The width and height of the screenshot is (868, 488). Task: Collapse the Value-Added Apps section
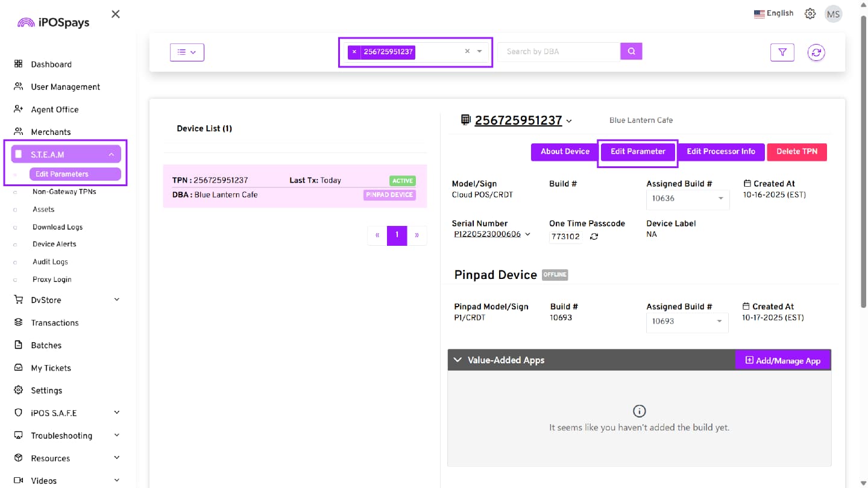458,360
